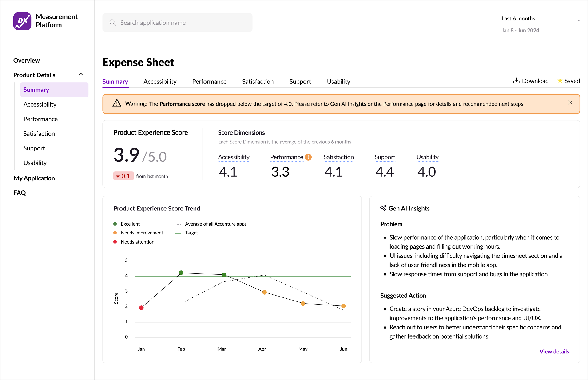Image resolution: width=588 pixels, height=380 pixels.
Task: Click the DX Measurement Platform logo
Action: (22, 21)
